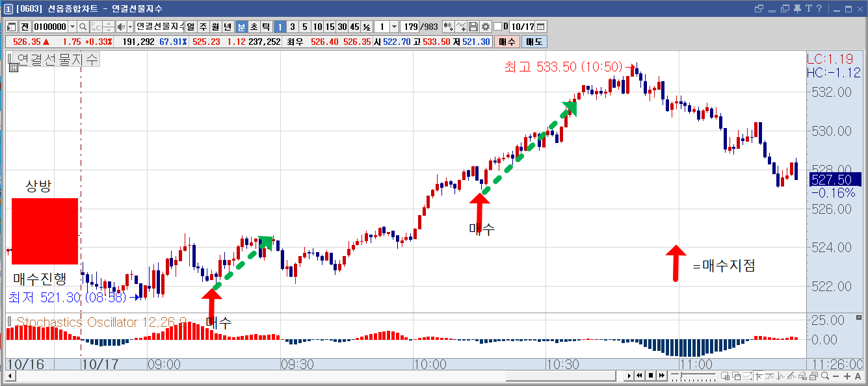Select the 일 (daily) period toggle
Viewport: 868px width, 386px height.
tap(191, 27)
